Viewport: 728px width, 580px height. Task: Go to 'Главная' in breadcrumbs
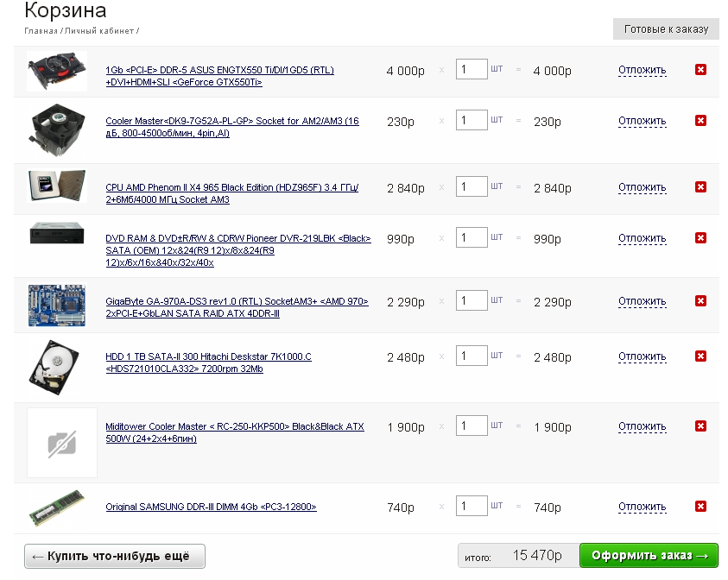(x=41, y=31)
